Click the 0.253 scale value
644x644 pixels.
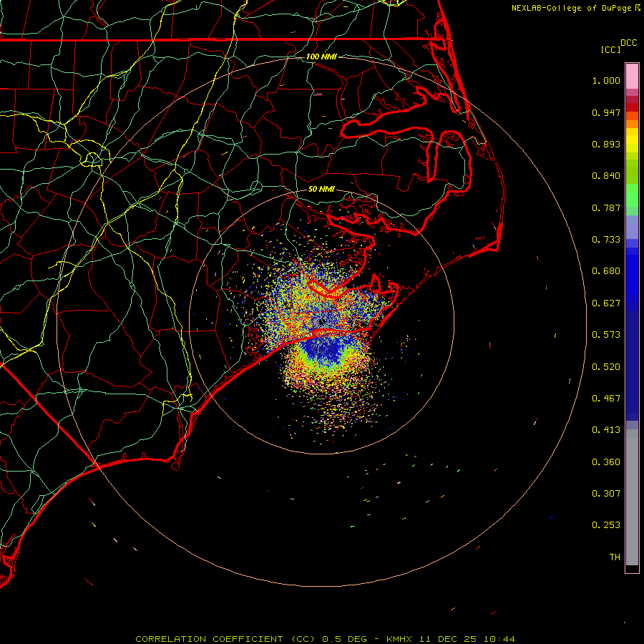[x=606, y=525]
